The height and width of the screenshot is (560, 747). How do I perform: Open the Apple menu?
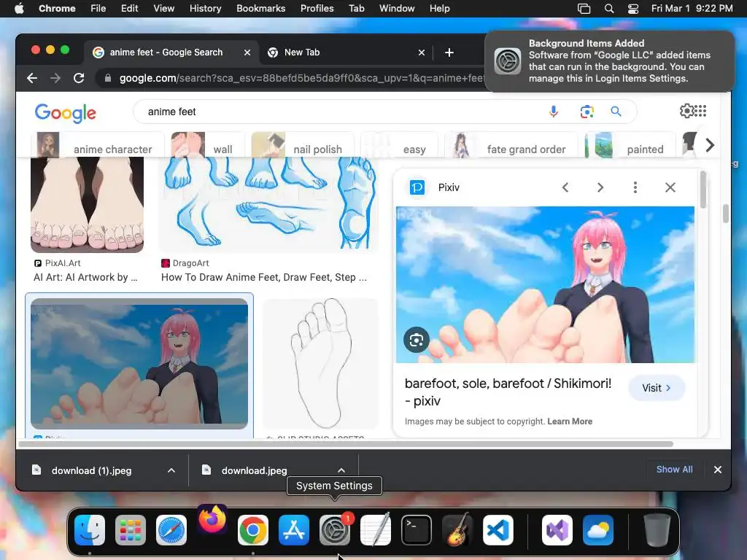point(19,9)
